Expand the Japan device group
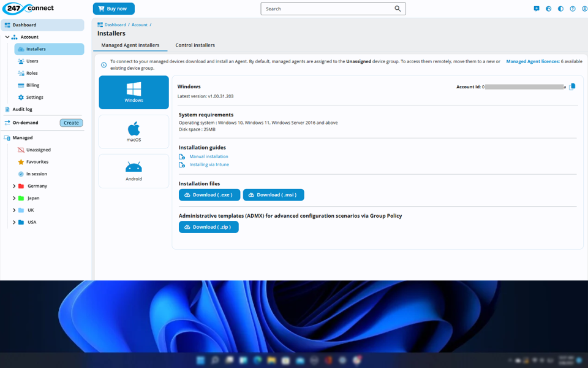The image size is (588, 368). 14,198
